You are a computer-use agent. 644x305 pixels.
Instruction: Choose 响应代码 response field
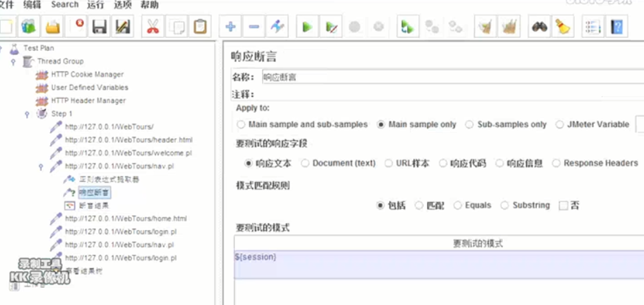point(462,163)
